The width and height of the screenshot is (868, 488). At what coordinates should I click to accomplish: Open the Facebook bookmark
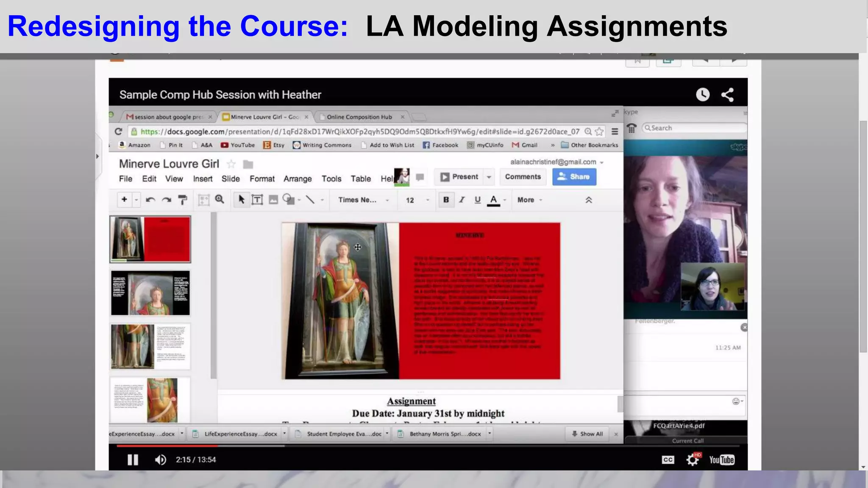pos(441,145)
